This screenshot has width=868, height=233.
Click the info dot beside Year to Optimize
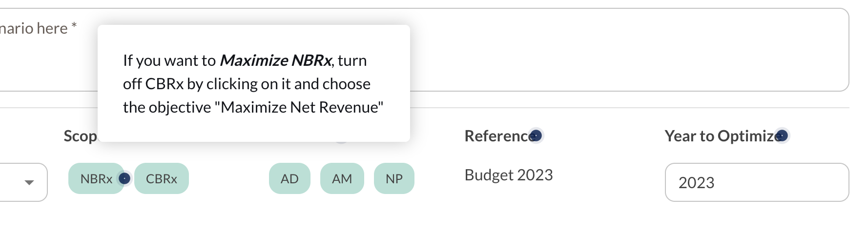[782, 136]
